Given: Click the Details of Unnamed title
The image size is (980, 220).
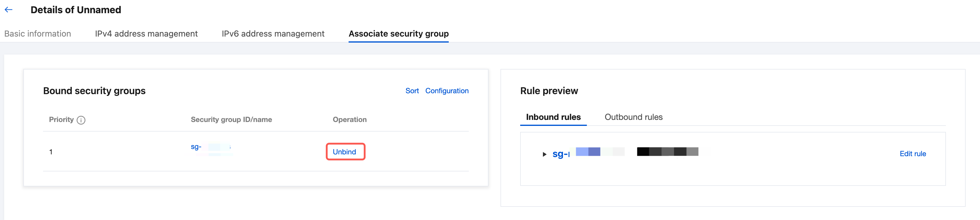Looking at the screenshot, I should tap(76, 10).
